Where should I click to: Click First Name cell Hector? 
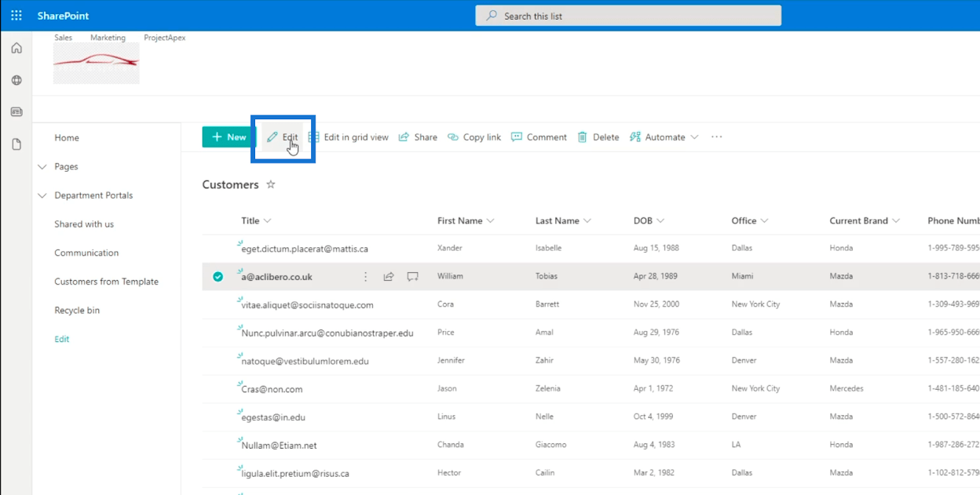click(x=449, y=473)
